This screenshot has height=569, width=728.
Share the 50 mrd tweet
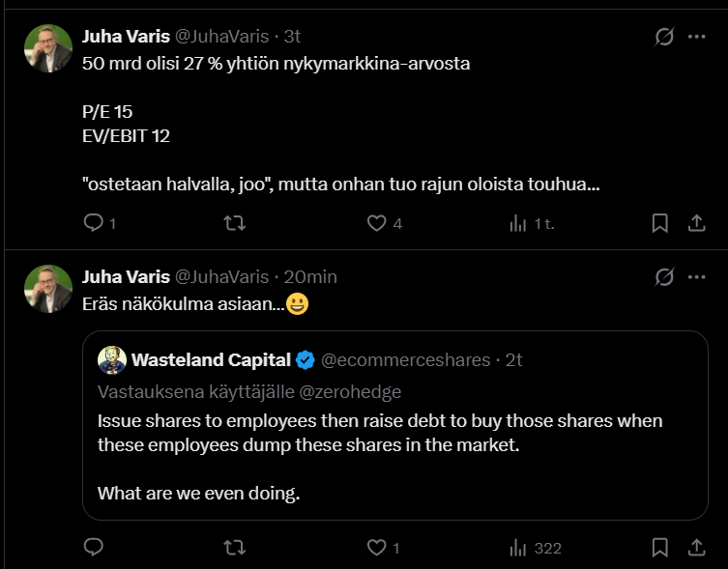point(696,223)
